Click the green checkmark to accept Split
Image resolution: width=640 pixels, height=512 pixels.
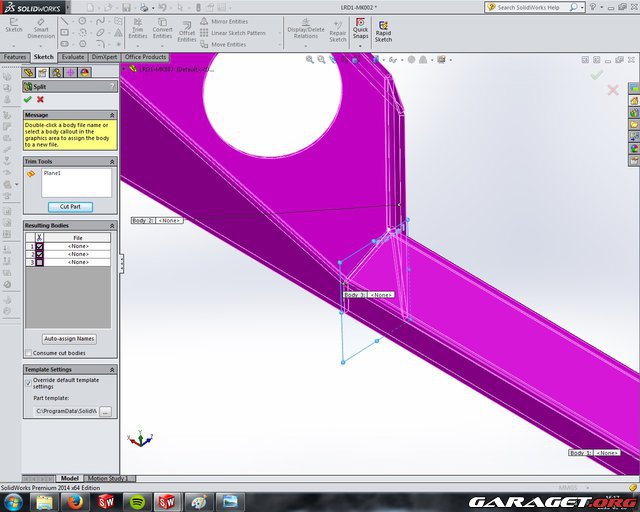[28, 99]
